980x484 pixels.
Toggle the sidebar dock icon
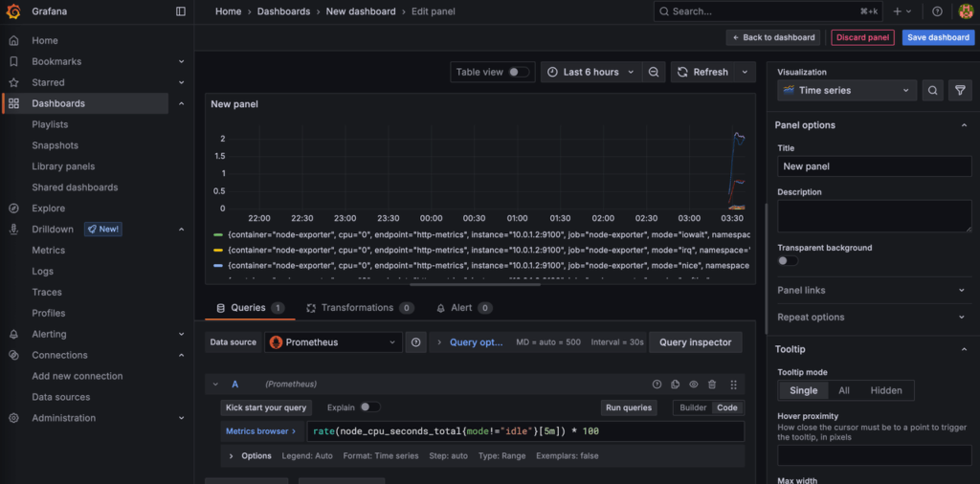(181, 11)
